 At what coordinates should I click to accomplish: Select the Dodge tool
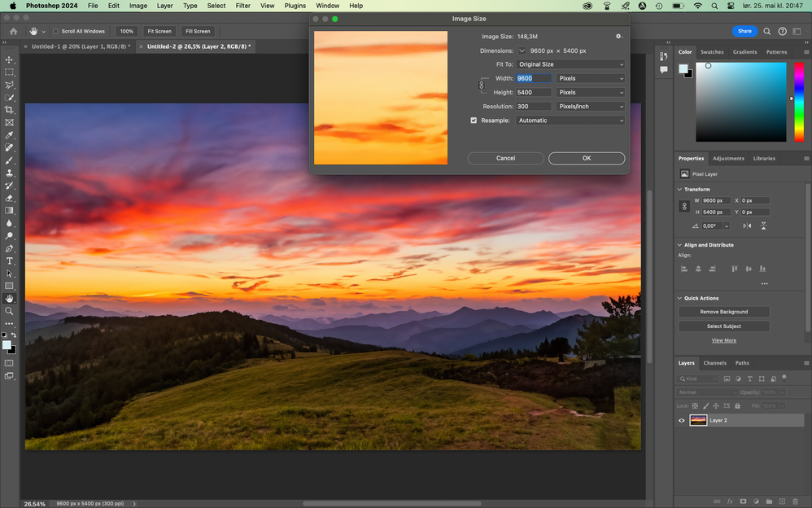point(9,236)
